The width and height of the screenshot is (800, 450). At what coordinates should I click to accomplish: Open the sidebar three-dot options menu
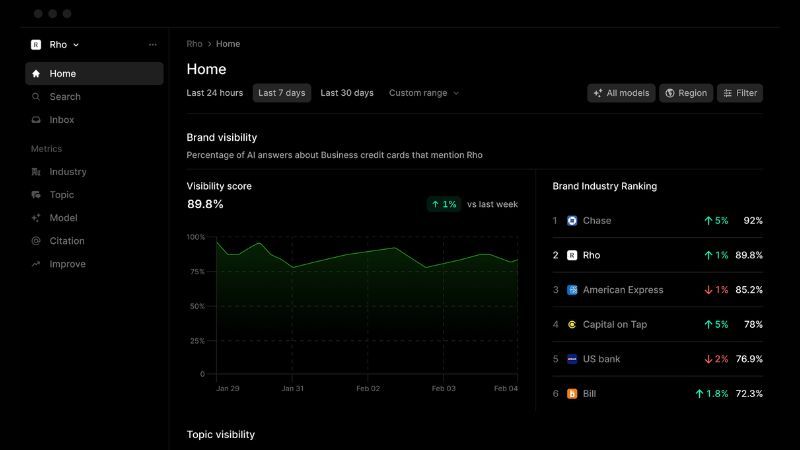153,45
